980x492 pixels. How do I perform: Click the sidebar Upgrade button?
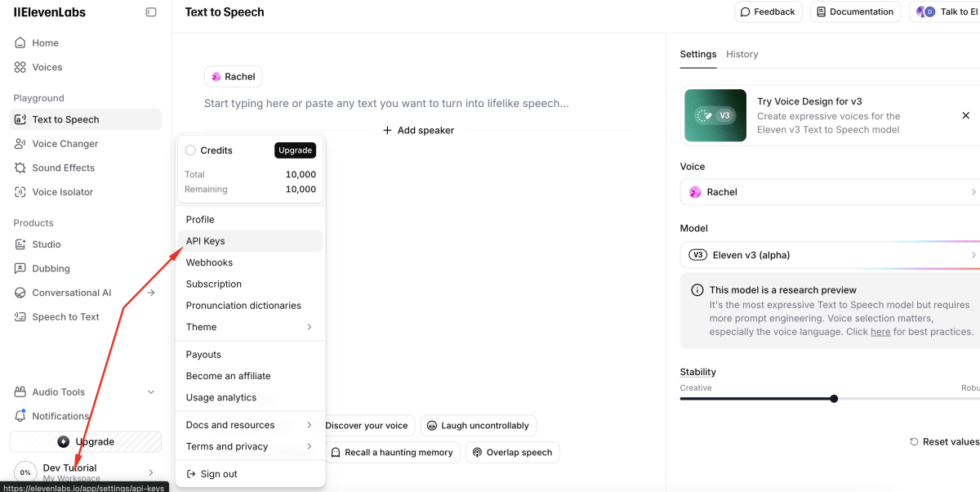(x=86, y=441)
